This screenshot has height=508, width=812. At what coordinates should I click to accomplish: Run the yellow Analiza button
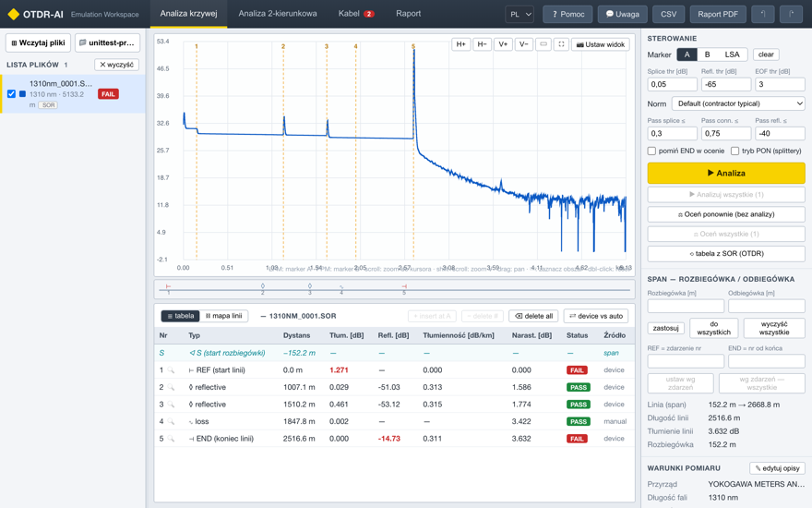click(x=726, y=173)
